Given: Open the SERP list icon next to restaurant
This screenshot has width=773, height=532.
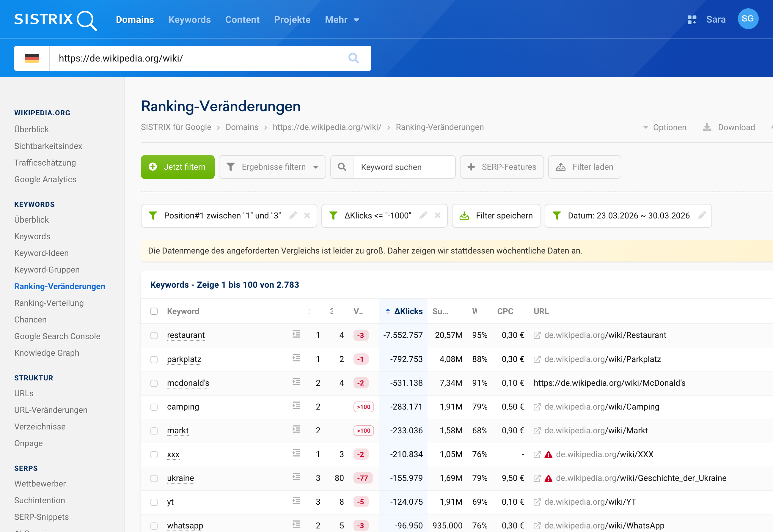Looking at the screenshot, I should [296, 334].
